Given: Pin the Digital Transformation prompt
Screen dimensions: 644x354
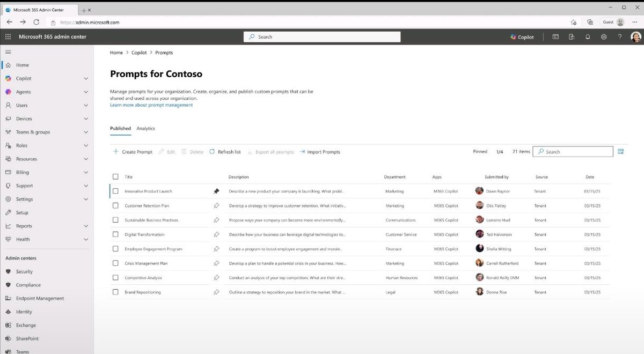Looking at the screenshot, I should [216, 234].
